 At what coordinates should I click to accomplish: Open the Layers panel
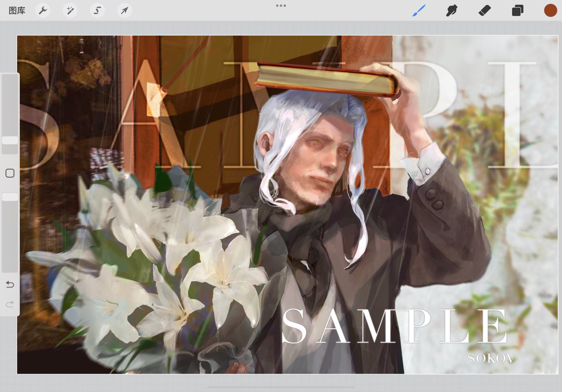pyautogui.click(x=518, y=10)
